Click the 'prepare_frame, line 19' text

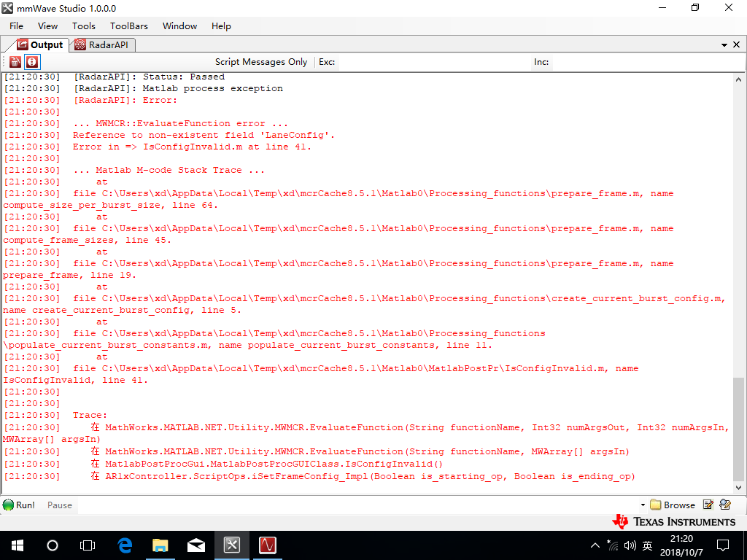[x=69, y=275]
